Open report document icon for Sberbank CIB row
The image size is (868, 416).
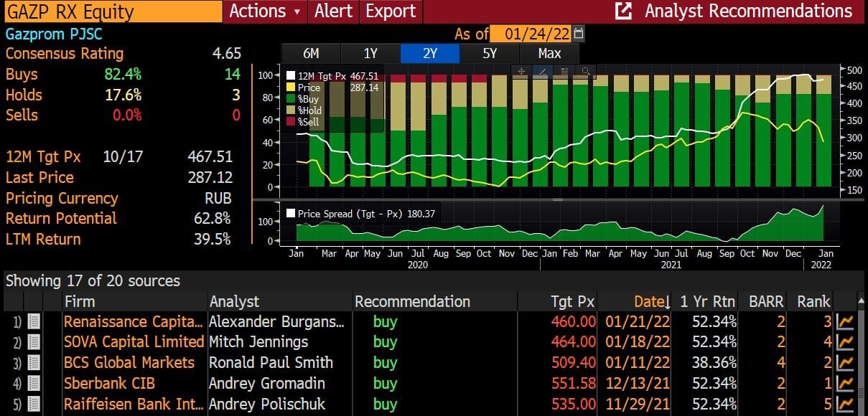click(x=33, y=384)
